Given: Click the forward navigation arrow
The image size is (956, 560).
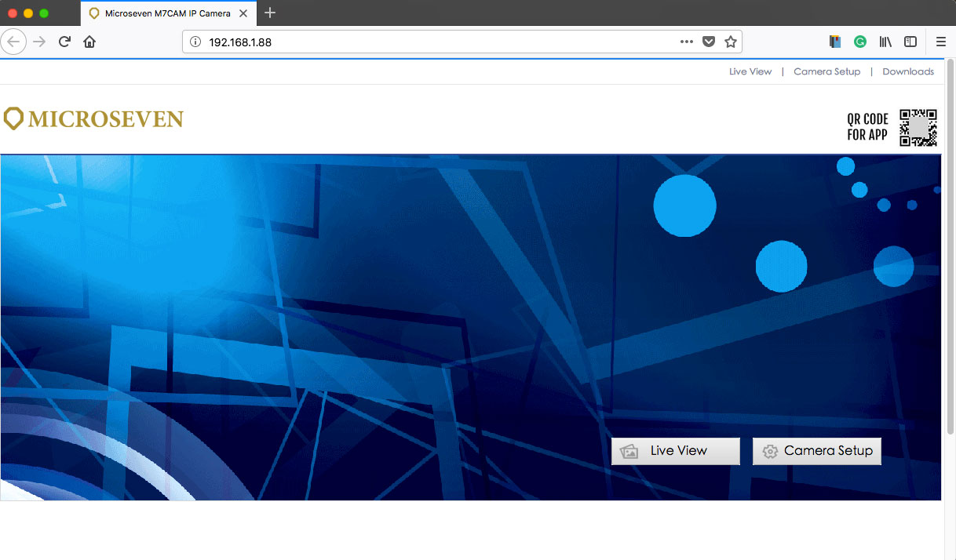Looking at the screenshot, I should tap(39, 42).
